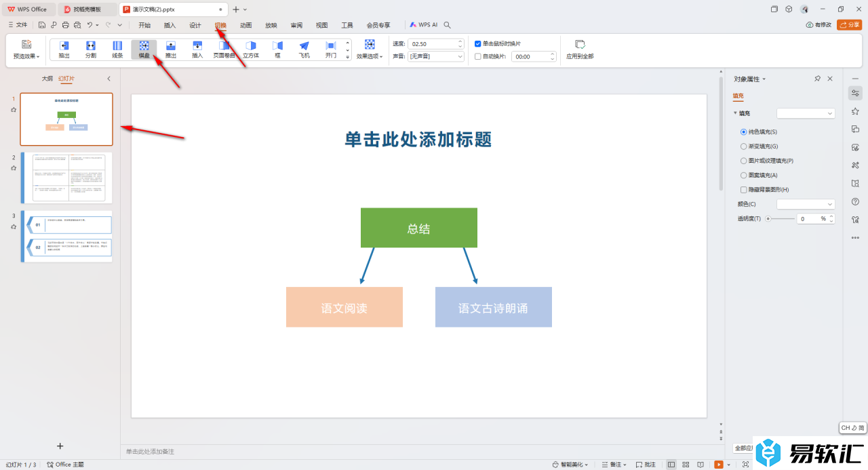Select the 框 box transition
The image size is (868, 470).
pyautogui.click(x=277, y=50)
